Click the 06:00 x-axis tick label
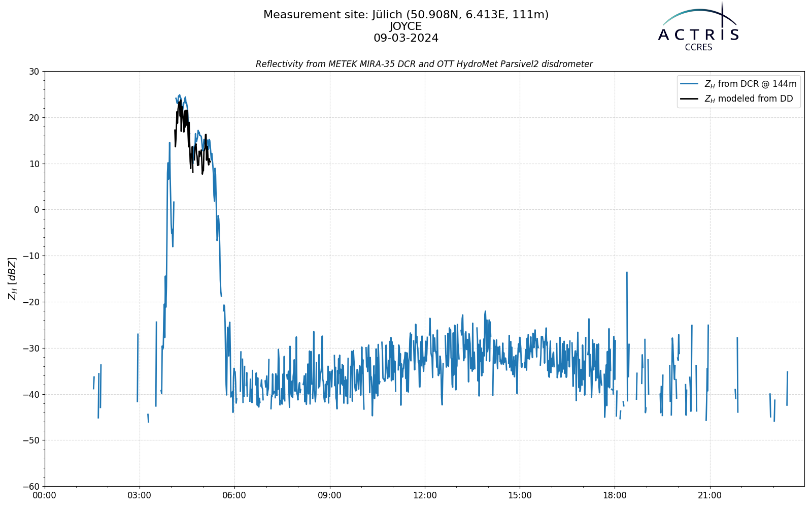The image size is (812, 508). click(234, 495)
